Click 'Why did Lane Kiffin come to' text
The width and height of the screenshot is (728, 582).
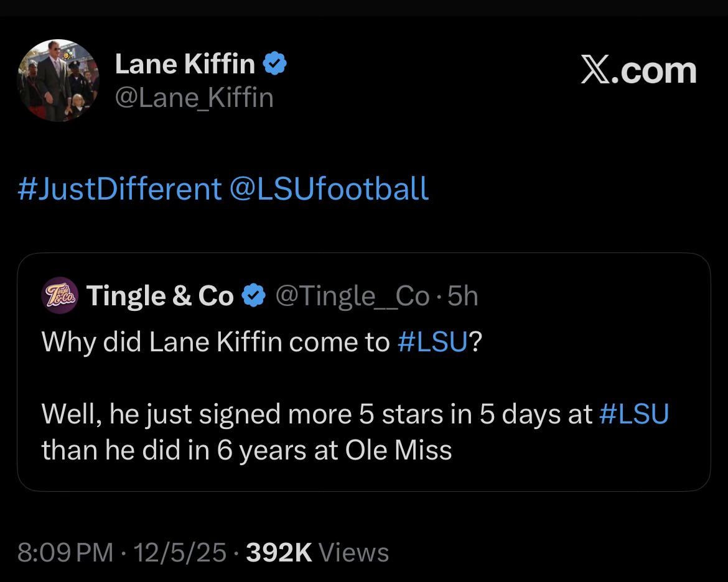215,343
